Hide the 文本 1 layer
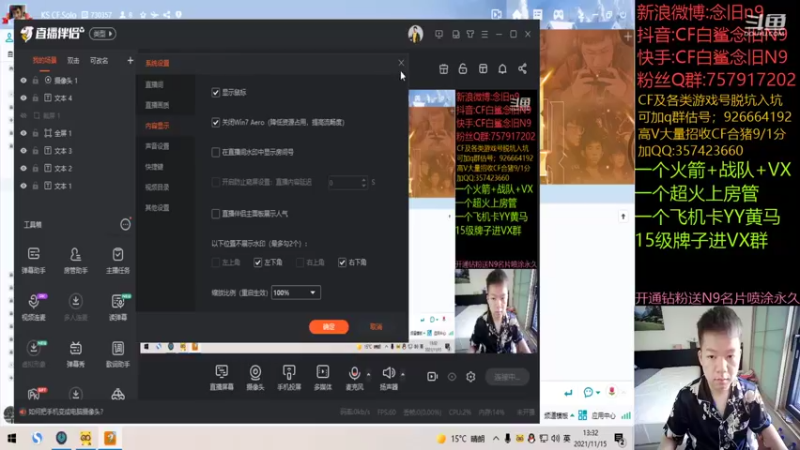Image resolution: width=800 pixels, height=450 pixels. [23, 186]
